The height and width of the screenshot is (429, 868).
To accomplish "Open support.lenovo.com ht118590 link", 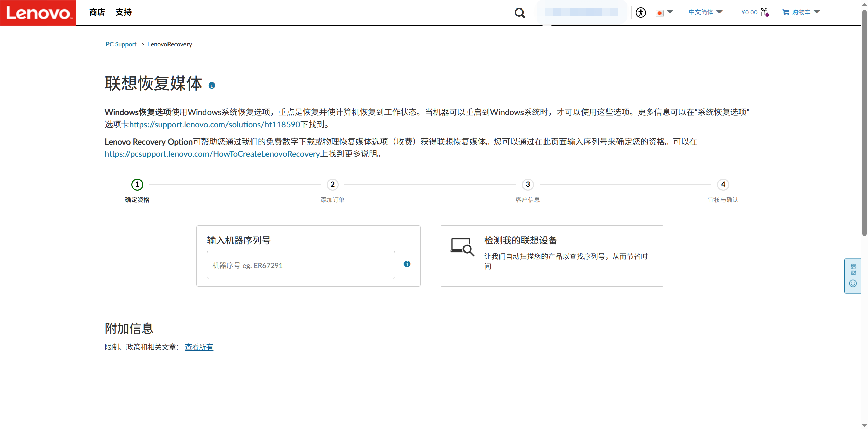I will coord(215,125).
